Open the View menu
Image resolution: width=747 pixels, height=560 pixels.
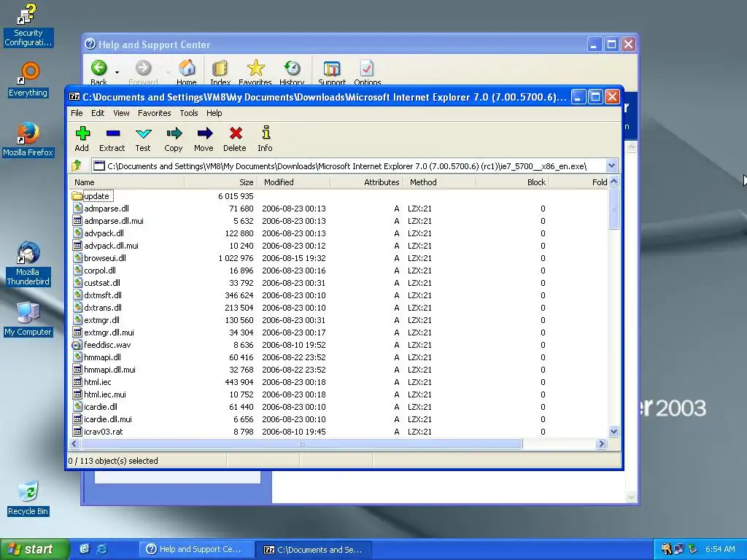pyautogui.click(x=121, y=113)
